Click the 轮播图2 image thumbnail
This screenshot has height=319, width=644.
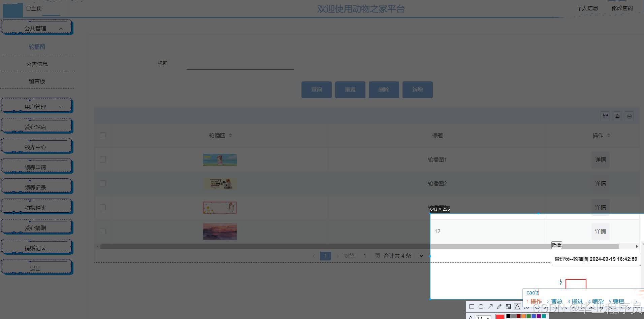[x=220, y=183]
